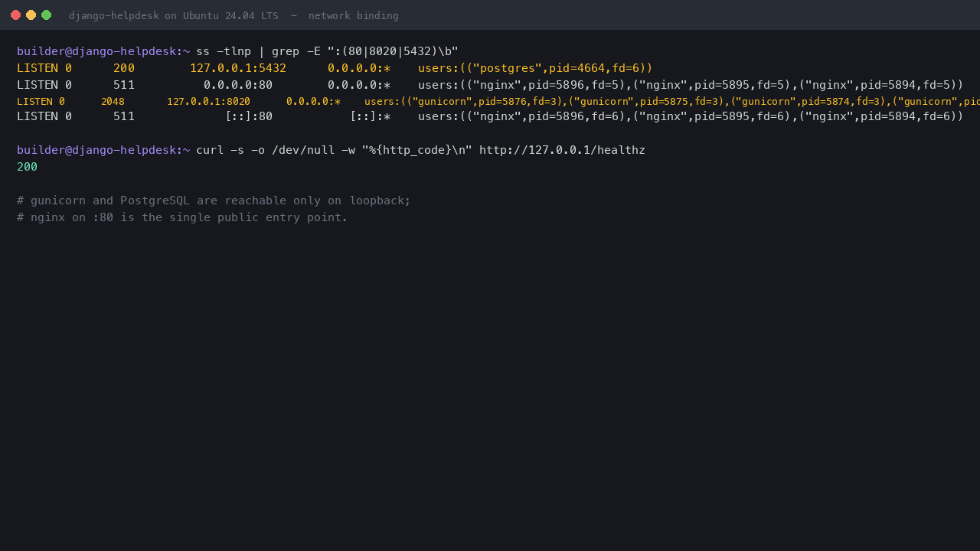
Task: Click the backlog value '2048'
Action: pos(113,101)
